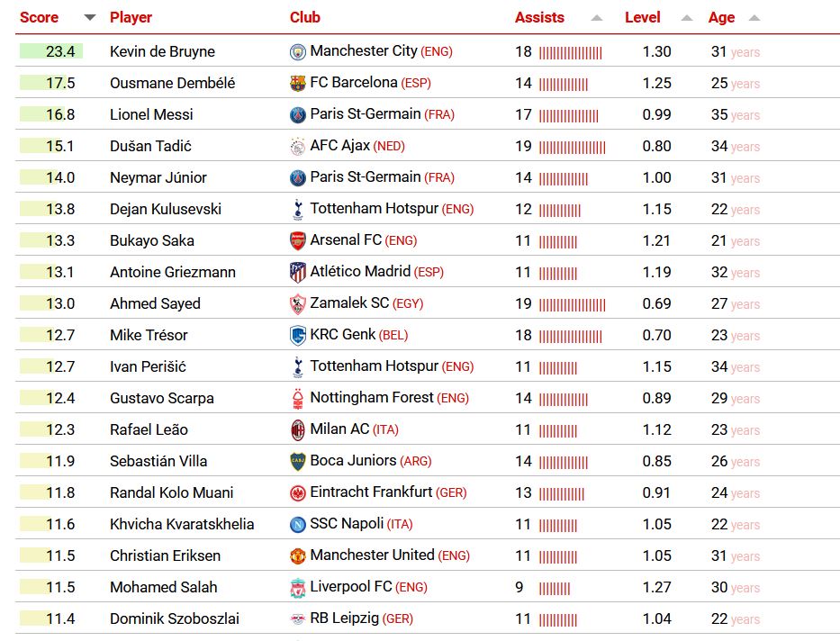The width and height of the screenshot is (840, 641).
Task: Click the Liverpool FC crest icon
Action: click(297, 588)
